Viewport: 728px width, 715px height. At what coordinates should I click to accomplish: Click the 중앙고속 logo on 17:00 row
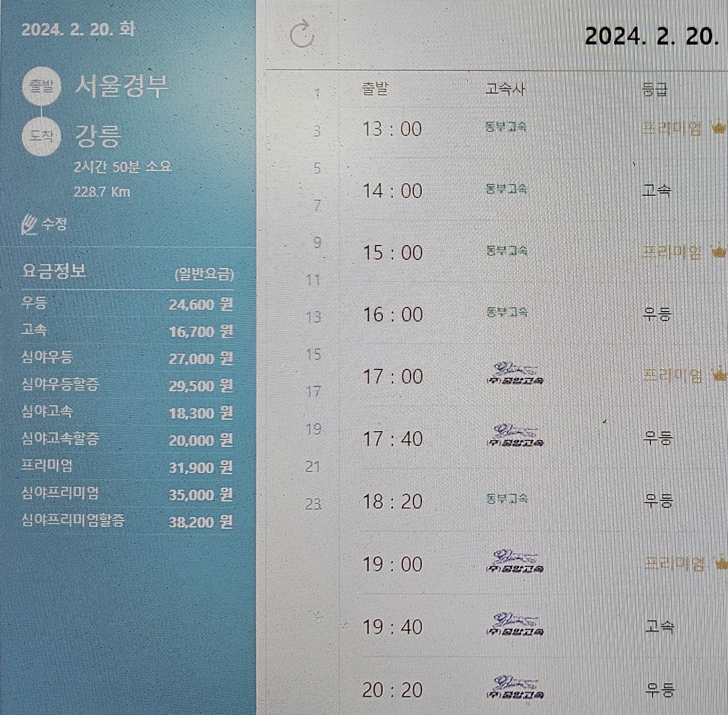click(x=515, y=374)
